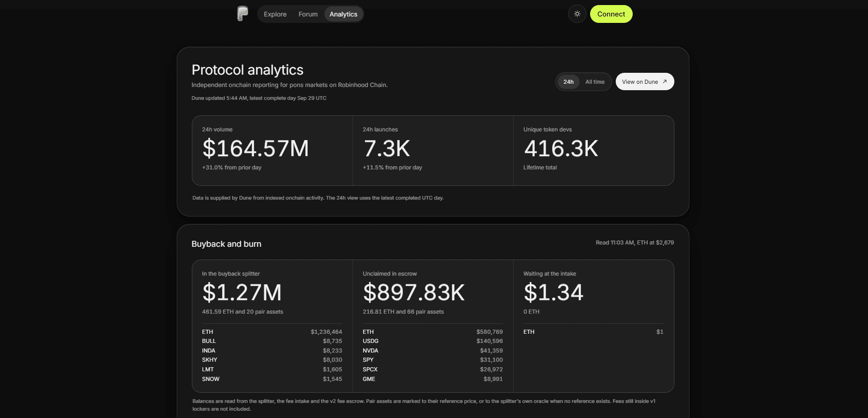
Task: Click the LMT asset row
Action: pyautogui.click(x=272, y=369)
